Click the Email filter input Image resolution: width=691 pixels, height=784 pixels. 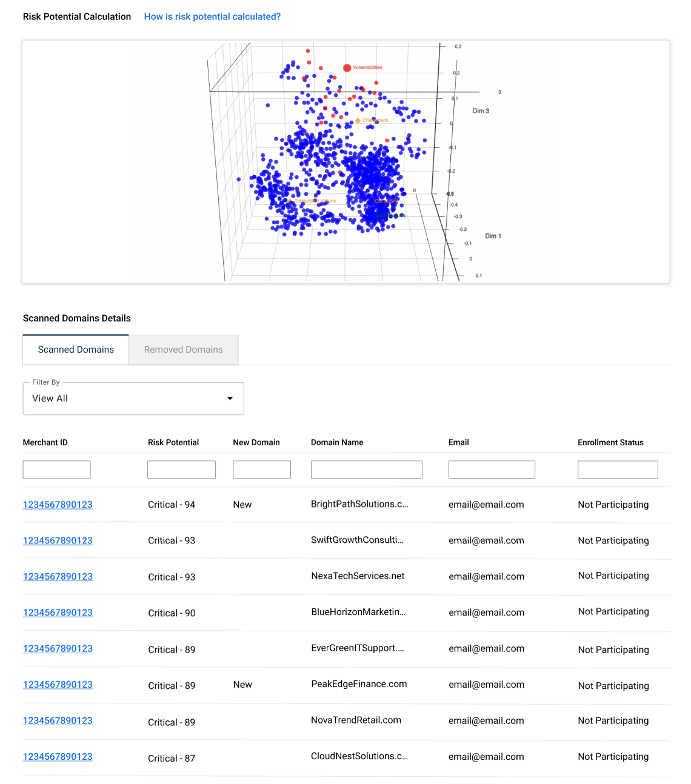click(492, 470)
